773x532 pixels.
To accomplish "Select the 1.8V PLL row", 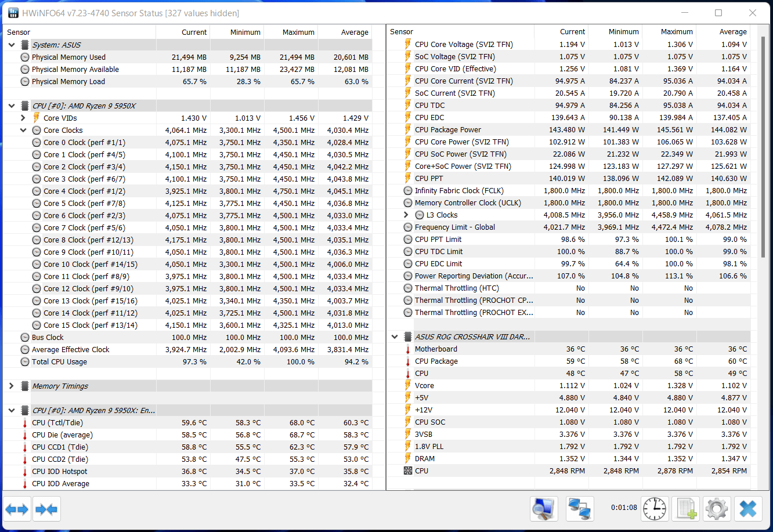I will 569,447.
